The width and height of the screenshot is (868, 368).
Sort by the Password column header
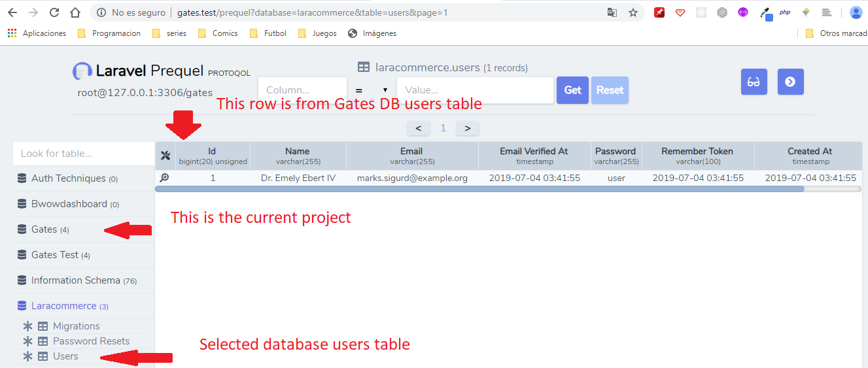pyautogui.click(x=616, y=156)
